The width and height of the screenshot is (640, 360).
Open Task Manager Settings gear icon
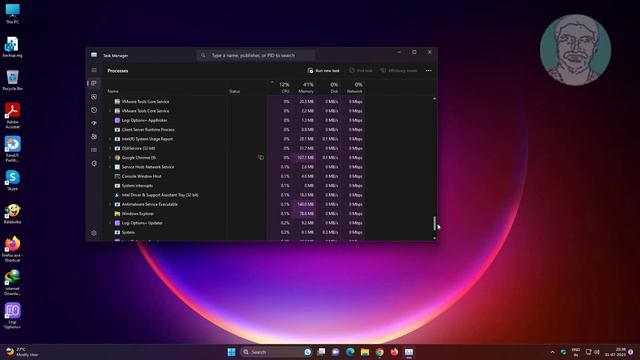point(94,233)
